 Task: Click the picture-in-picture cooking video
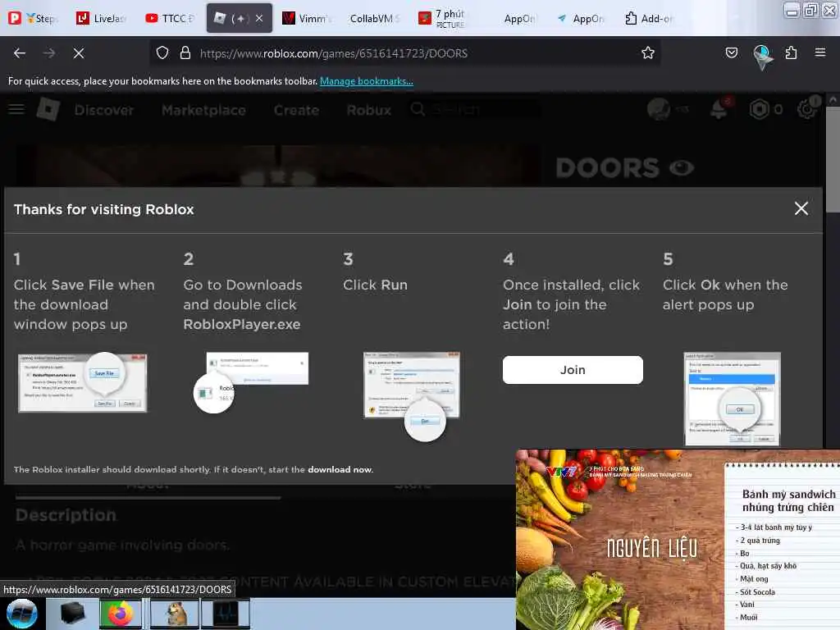point(678,540)
